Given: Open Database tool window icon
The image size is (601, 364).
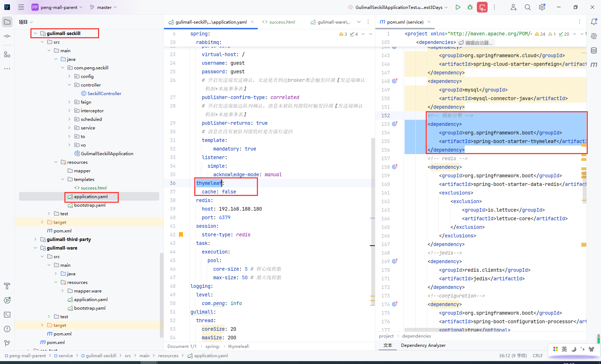Looking at the screenshot, I should 594,50.
